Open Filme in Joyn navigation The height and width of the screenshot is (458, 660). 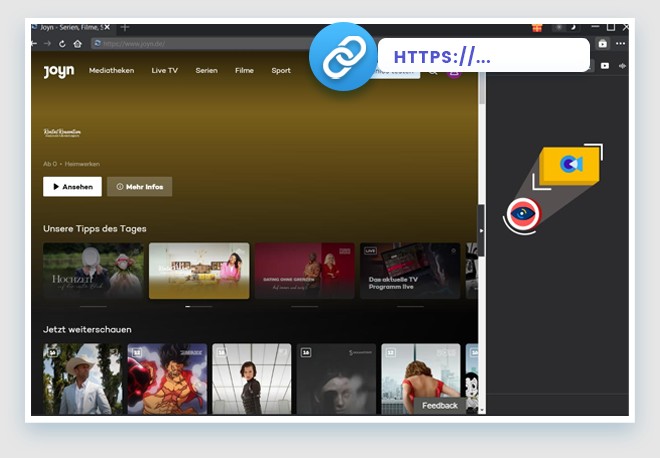244,70
